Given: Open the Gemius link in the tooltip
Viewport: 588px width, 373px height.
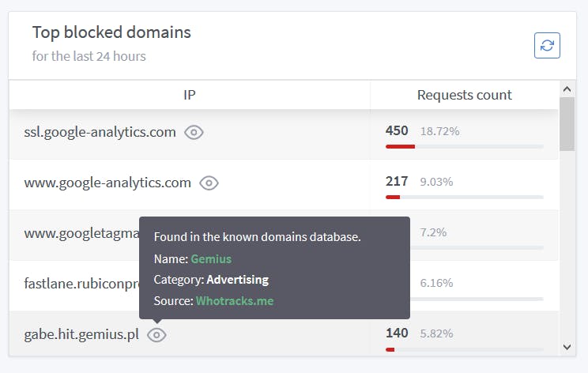Looking at the screenshot, I should tap(211, 258).
